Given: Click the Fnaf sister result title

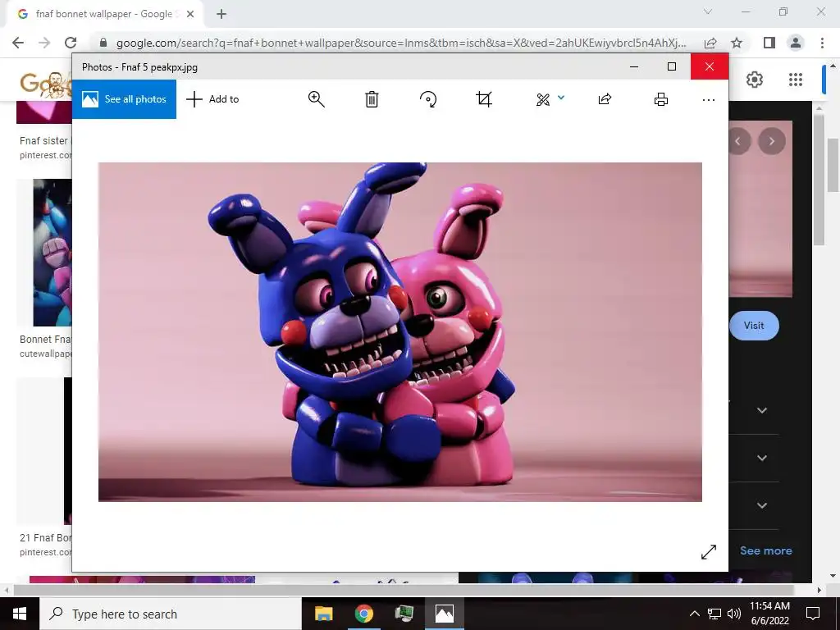Looking at the screenshot, I should click(x=44, y=141).
